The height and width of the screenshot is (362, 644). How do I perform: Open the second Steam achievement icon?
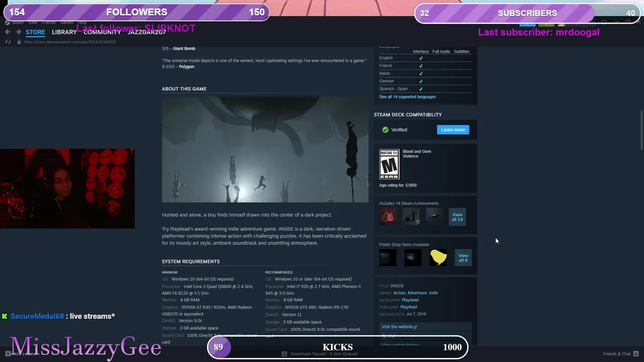(x=411, y=217)
